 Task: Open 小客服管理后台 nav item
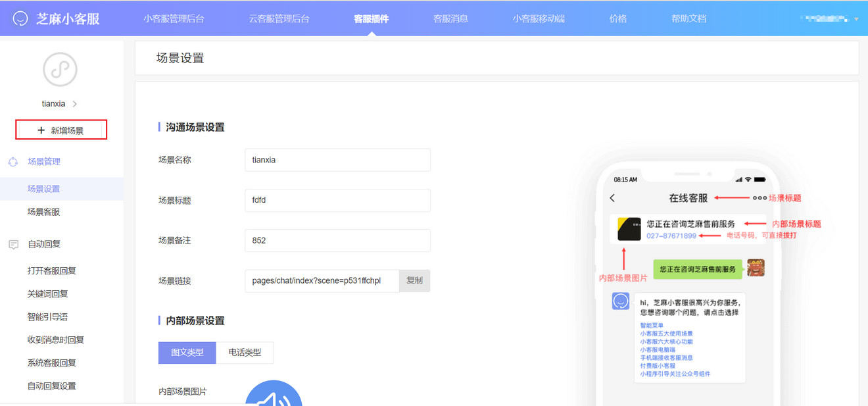174,18
